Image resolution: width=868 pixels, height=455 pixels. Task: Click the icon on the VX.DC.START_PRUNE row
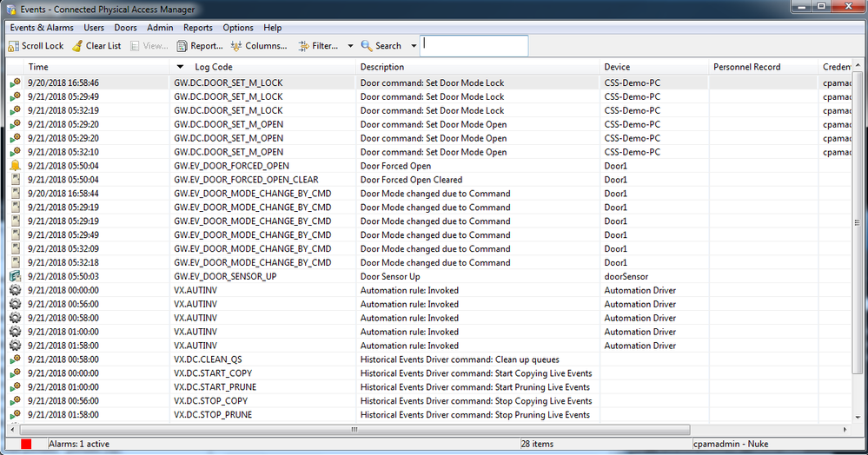15,387
